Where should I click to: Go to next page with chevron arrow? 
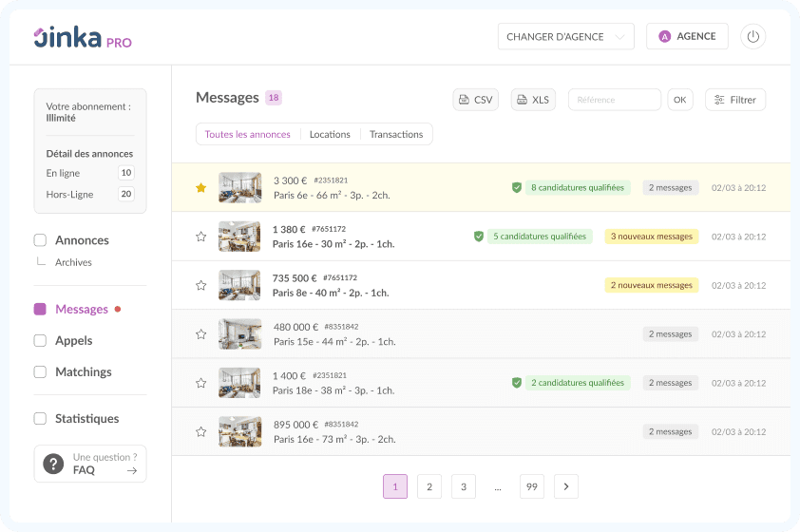pos(565,486)
